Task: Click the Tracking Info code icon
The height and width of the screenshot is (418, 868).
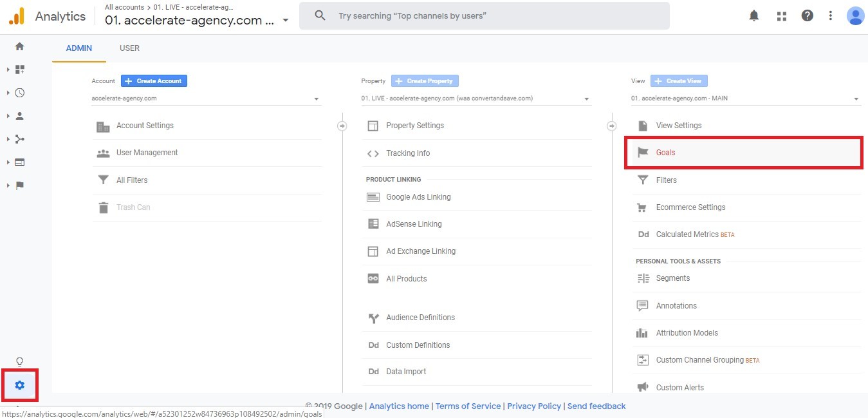Action: [x=373, y=153]
